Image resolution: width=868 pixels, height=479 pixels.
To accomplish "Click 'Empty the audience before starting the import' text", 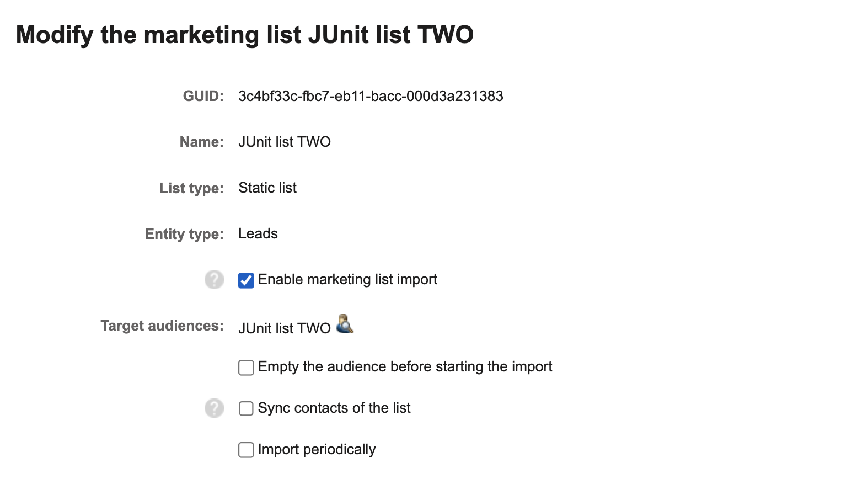I will 405,367.
